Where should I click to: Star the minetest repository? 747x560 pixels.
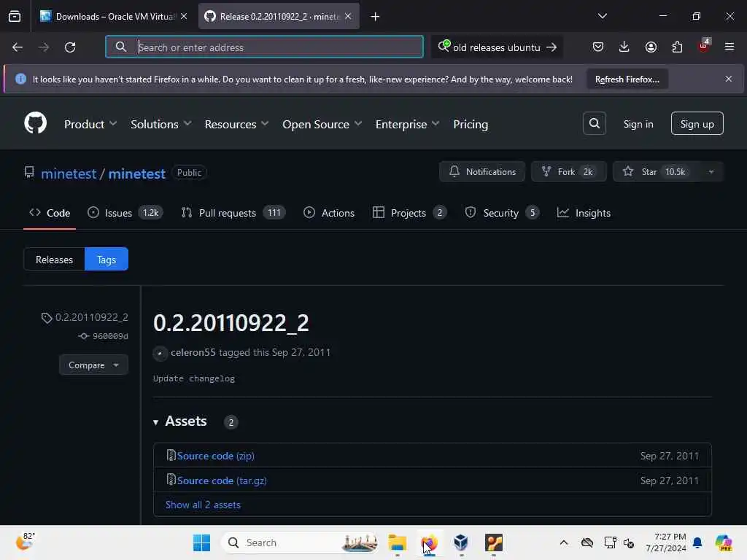656,172
